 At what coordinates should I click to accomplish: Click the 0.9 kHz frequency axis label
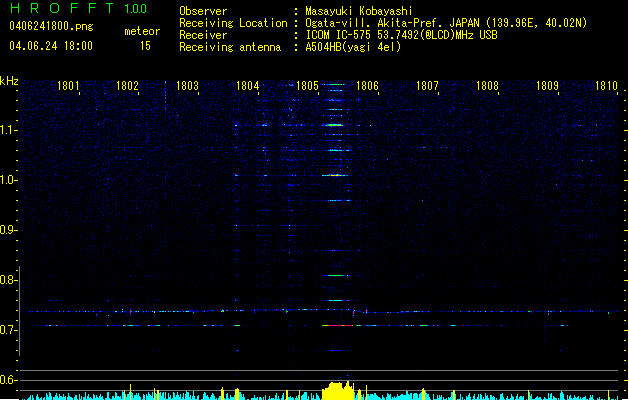(x=8, y=230)
